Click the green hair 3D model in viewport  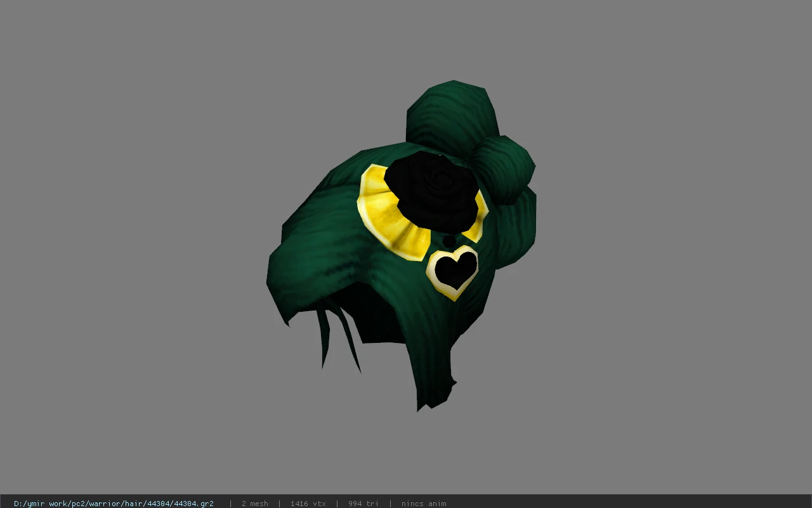401,245
